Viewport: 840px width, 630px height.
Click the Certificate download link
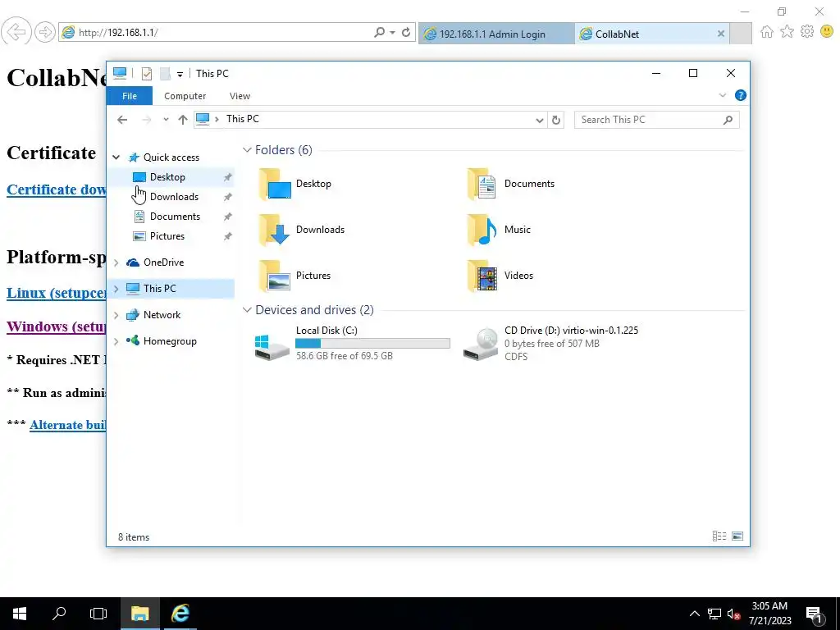pyautogui.click(x=57, y=189)
